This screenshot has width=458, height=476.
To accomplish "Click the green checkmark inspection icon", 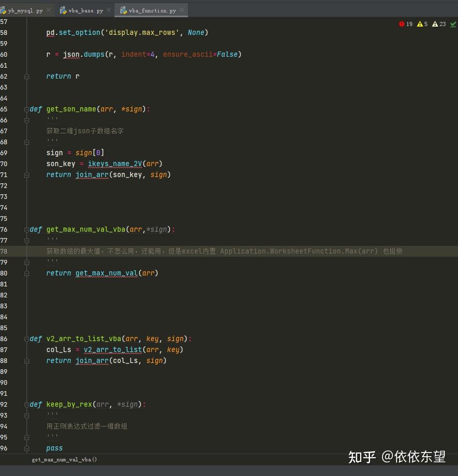I will click(453, 24).
